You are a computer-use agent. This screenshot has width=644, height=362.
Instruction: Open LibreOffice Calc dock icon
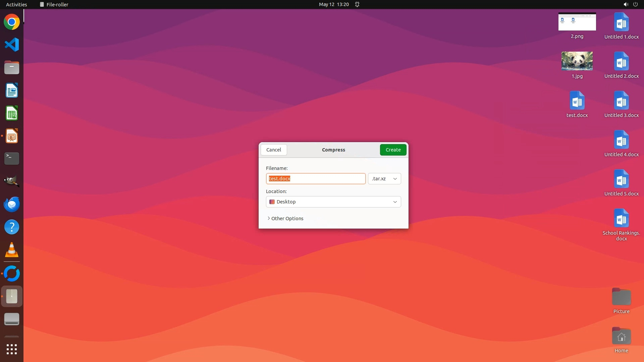click(x=12, y=113)
